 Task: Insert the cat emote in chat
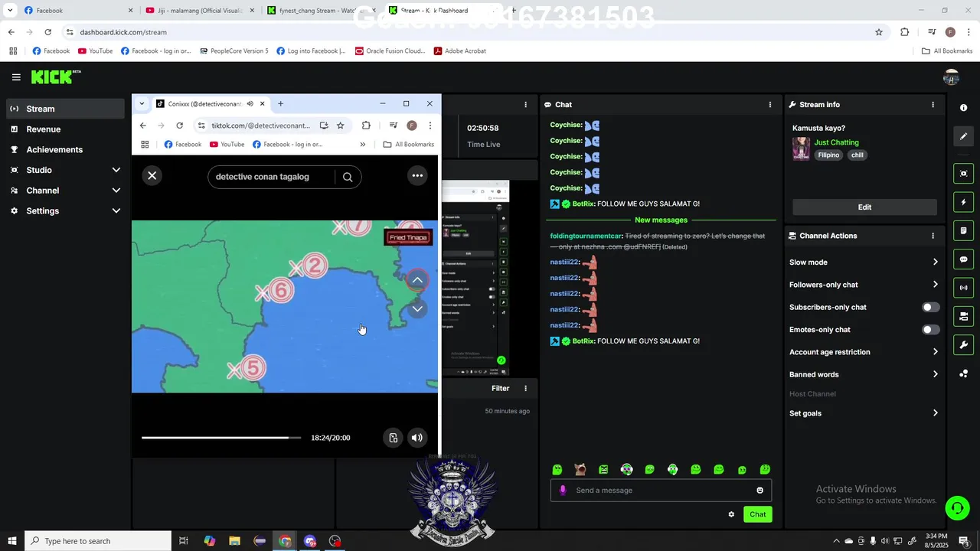coord(580,469)
